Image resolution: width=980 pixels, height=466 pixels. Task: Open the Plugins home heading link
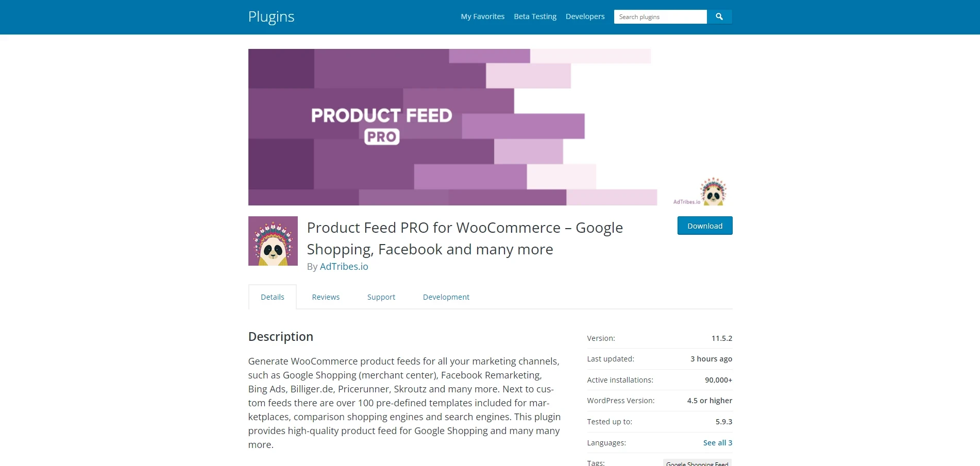[271, 16]
